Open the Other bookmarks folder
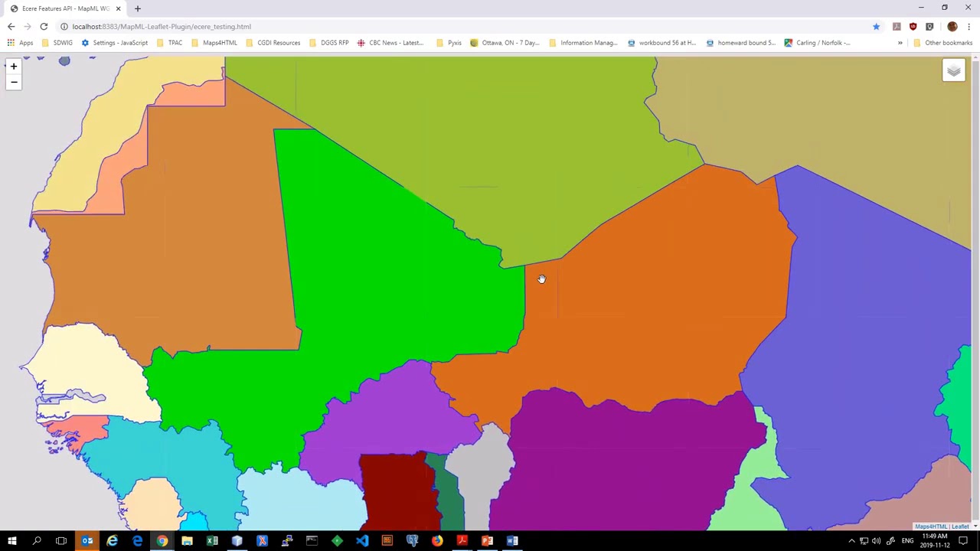The image size is (980, 551). click(943, 43)
